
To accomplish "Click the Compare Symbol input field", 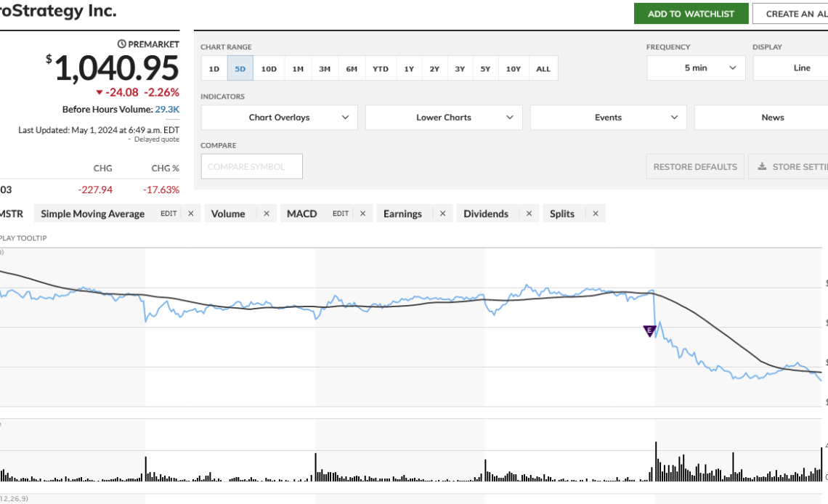I will 252,167.
